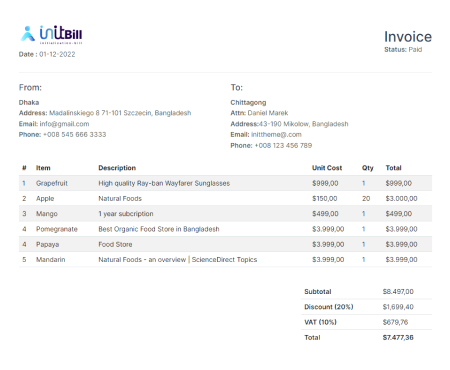Click the Subtotal amount $8.497,00
This screenshot has width=450, height=370.
[398, 292]
